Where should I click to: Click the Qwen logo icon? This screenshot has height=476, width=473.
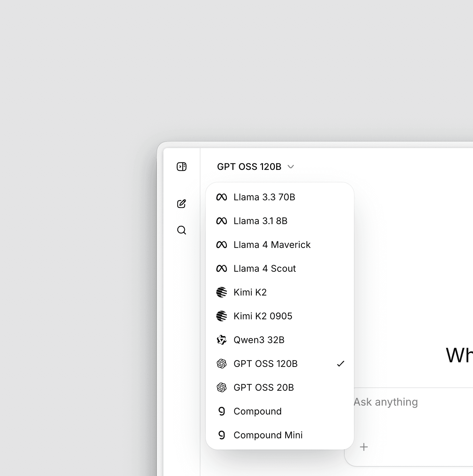click(x=221, y=340)
